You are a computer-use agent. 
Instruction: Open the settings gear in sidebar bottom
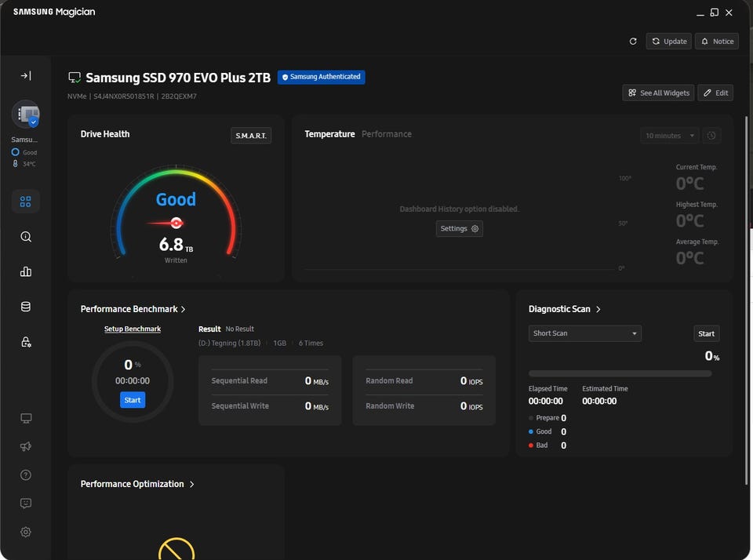[x=26, y=532]
